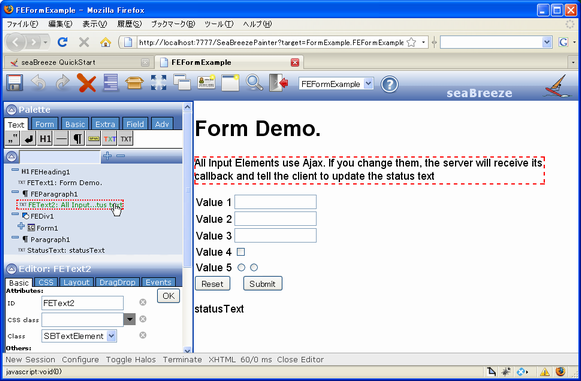The height and width of the screenshot is (381, 581).
Task: Select the H1 heading palette tool
Action: pos(45,139)
